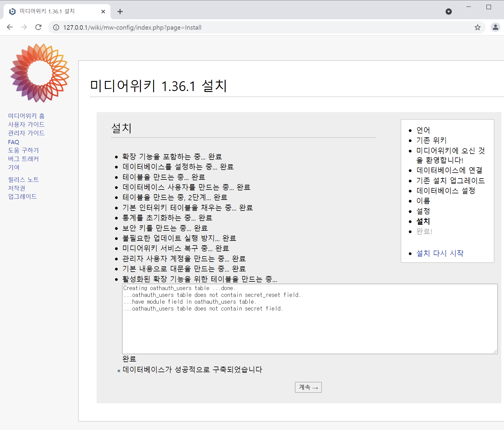The image size is (504, 430).
Task: Click the 기존 설치 업그레이드 step text
Action: 450,180
